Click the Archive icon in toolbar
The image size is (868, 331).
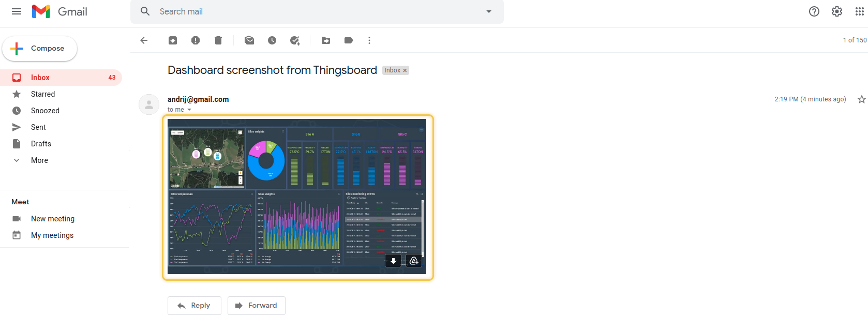[x=173, y=40]
